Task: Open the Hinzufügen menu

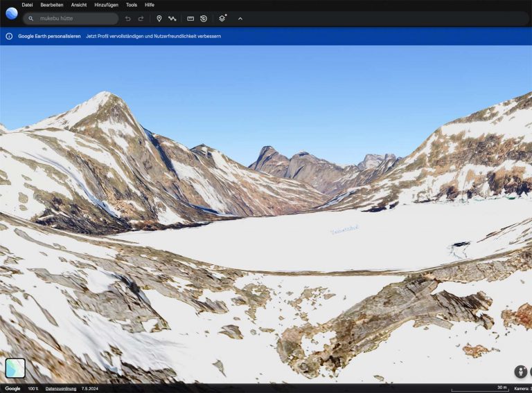Action: pos(106,5)
